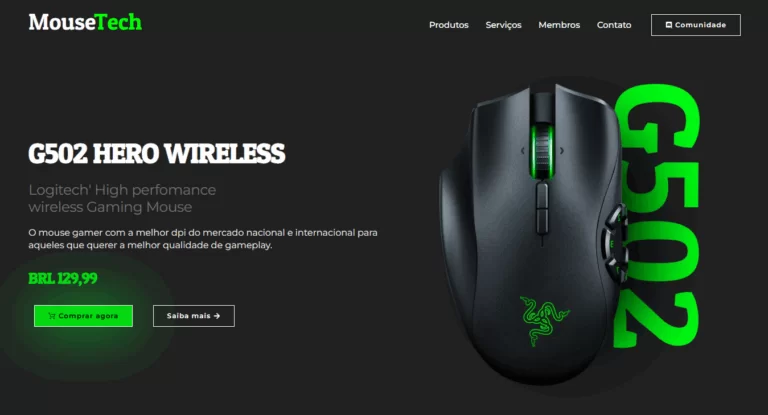Viewport: 768px width, 415px height.
Task: Click the G502 HERO WIRELESS heading
Action: pyautogui.click(x=157, y=153)
